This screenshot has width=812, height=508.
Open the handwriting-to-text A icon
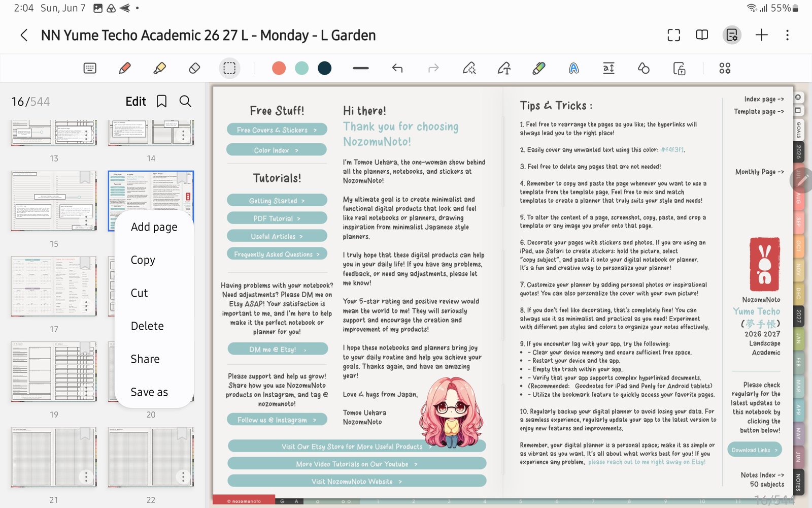(573, 68)
